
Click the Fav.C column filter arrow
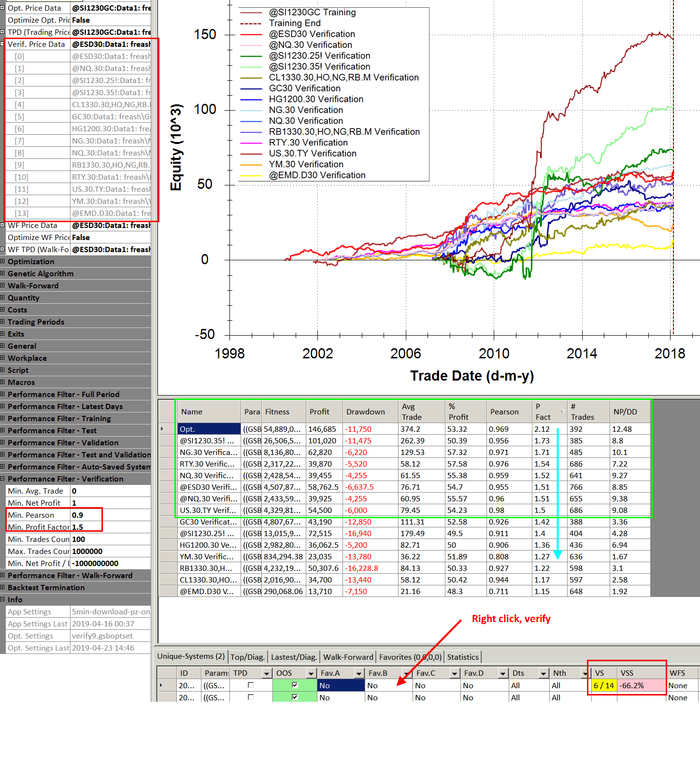454,673
